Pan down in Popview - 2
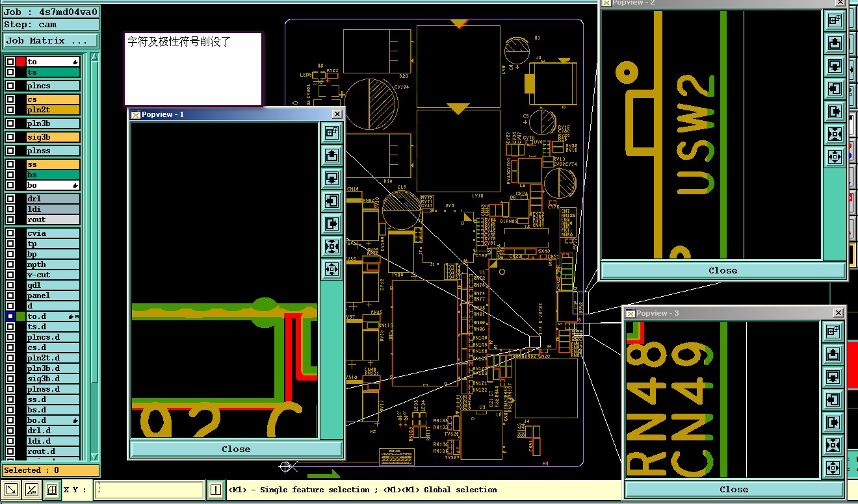 pyautogui.click(x=835, y=66)
